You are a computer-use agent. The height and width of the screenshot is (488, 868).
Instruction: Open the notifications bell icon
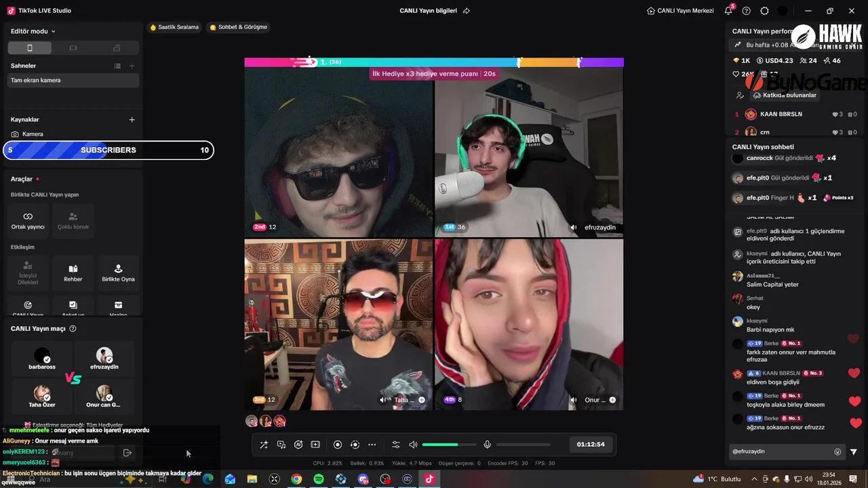[x=728, y=11]
